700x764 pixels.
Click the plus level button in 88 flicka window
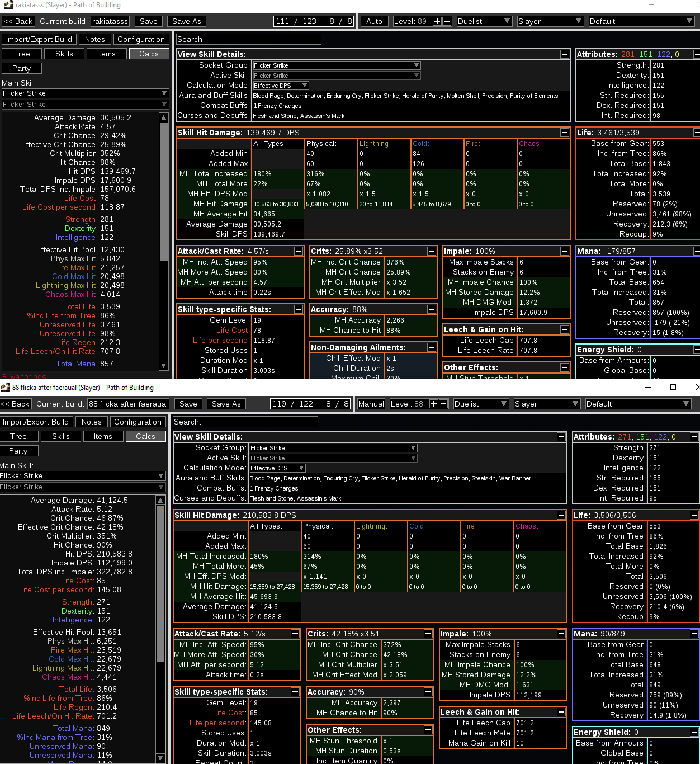434,404
